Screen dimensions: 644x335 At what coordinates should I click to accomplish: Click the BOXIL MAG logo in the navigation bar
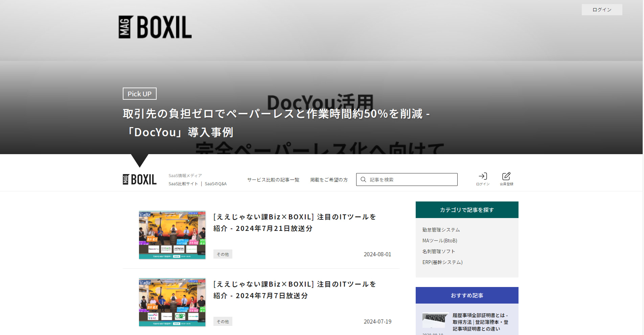click(x=139, y=179)
